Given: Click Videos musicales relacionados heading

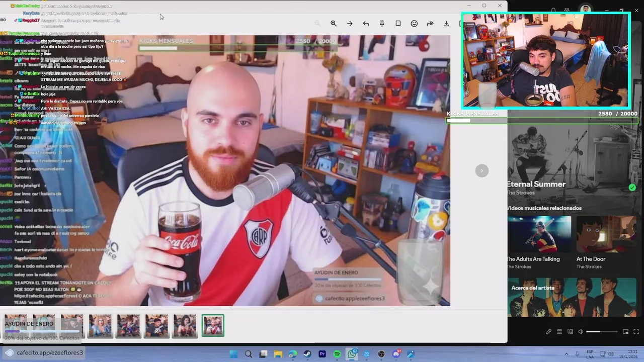Looking at the screenshot, I should [544, 208].
